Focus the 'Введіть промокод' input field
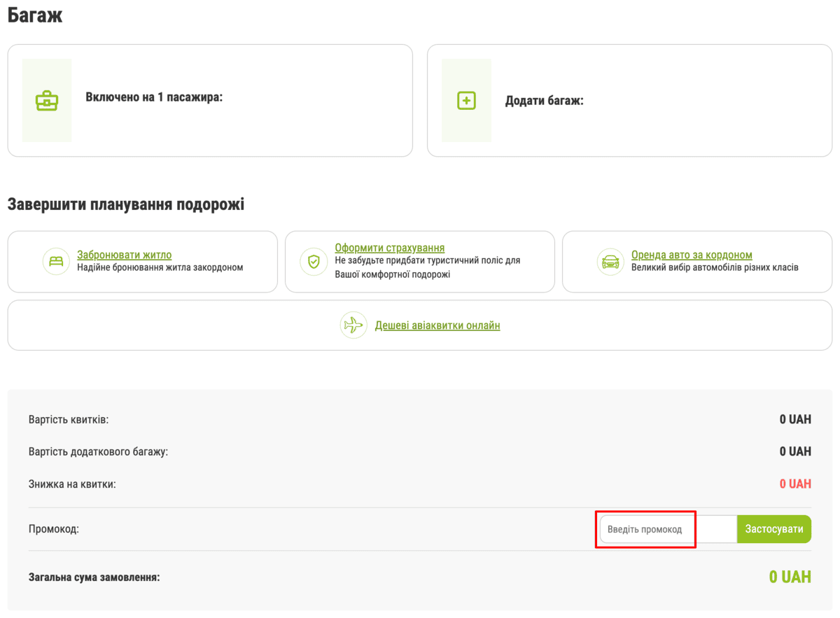This screenshot has height=618, width=840. [668, 529]
